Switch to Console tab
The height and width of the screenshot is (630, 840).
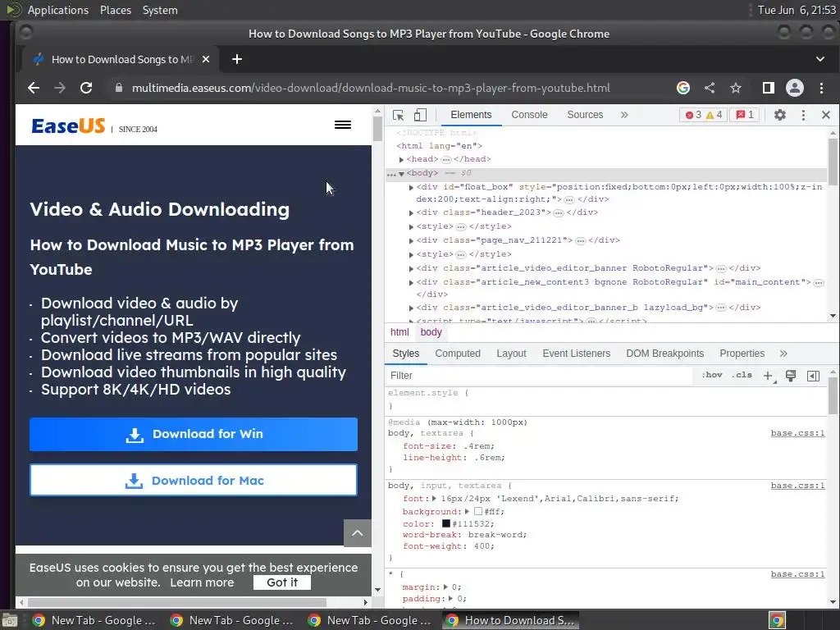(529, 115)
